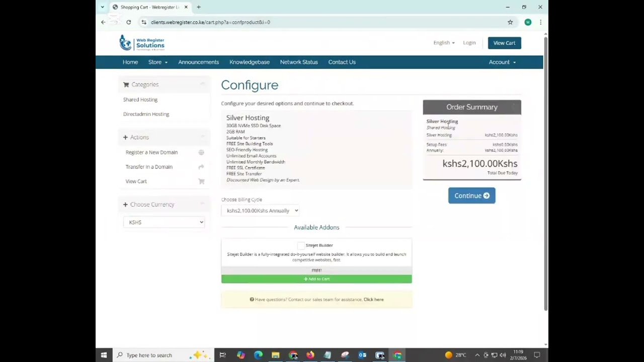Go to Home in navigation bar
This screenshot has width=644, height=362.
point(130,62)
